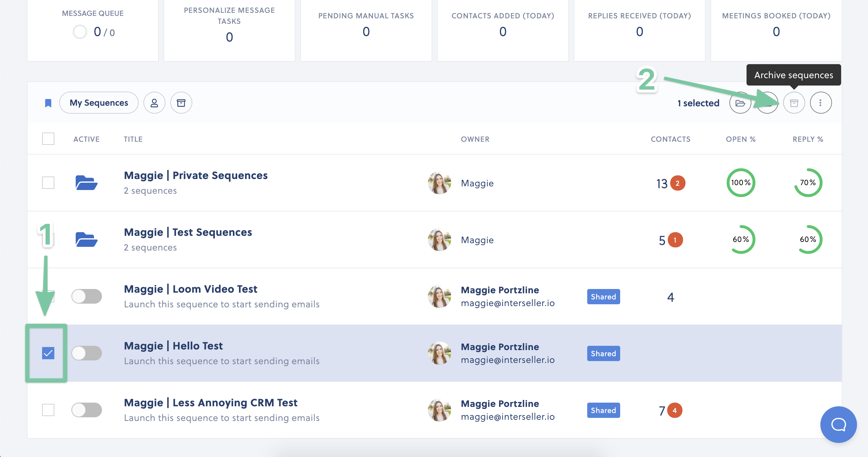Viewport: 868px width, 457px height.
Task: Open the three-dot more options menu
Action: (821, 103)
